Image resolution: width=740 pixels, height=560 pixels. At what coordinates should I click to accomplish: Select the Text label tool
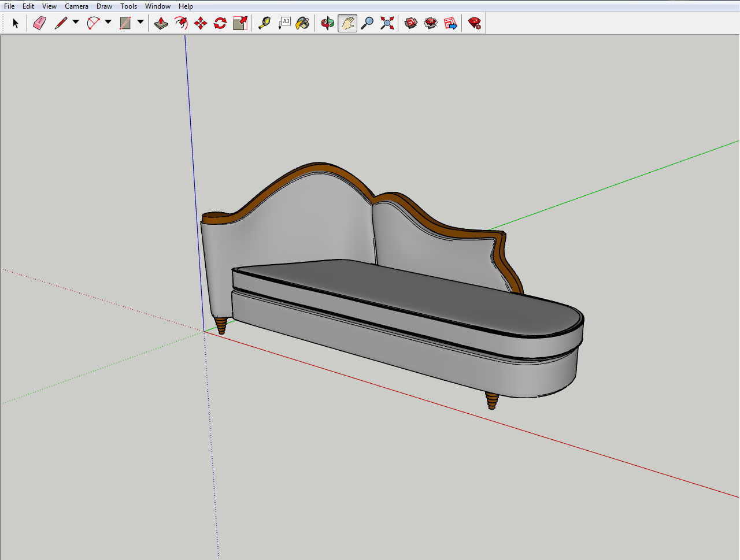tap(284, 23)
